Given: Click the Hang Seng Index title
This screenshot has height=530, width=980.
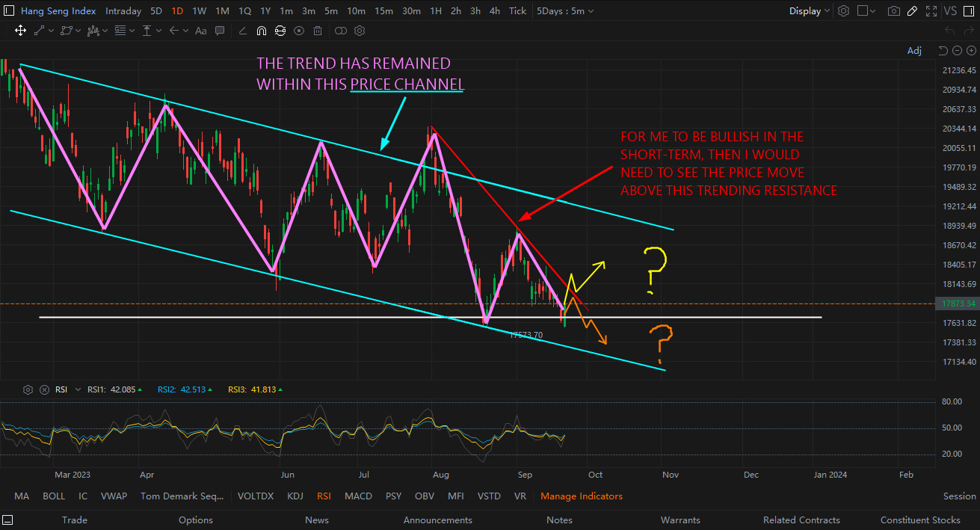Looking at the screenshot, I should (x=58, y=11).
